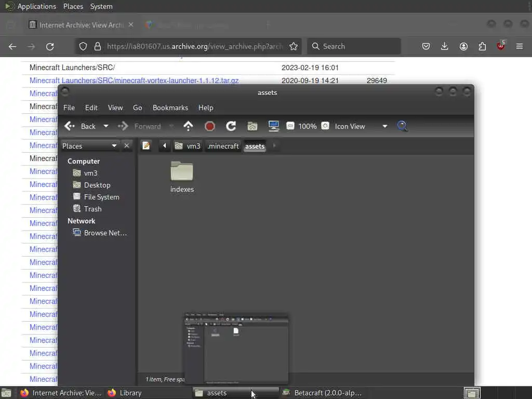Click the Firefox back arrow

point(12,46)
